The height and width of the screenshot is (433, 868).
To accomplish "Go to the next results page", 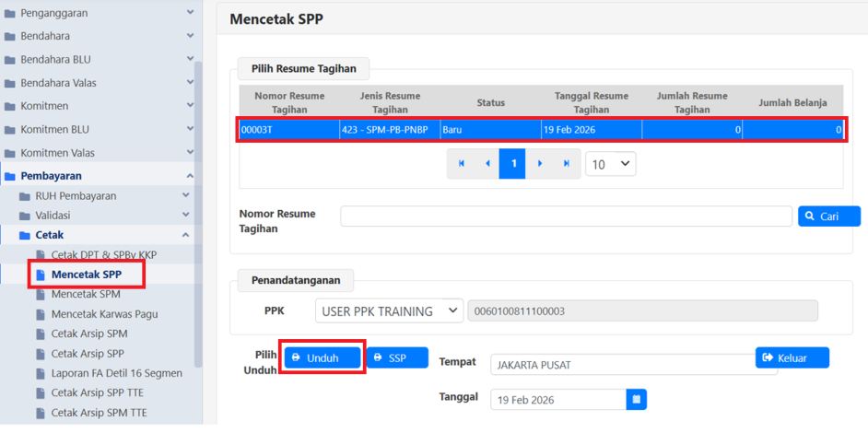I will 540,164.
